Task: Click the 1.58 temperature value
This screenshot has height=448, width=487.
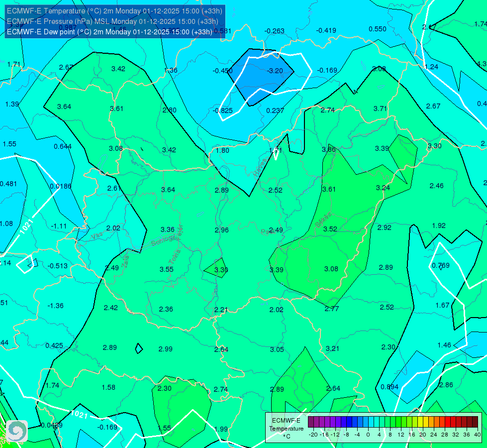Action: point(109,387)
